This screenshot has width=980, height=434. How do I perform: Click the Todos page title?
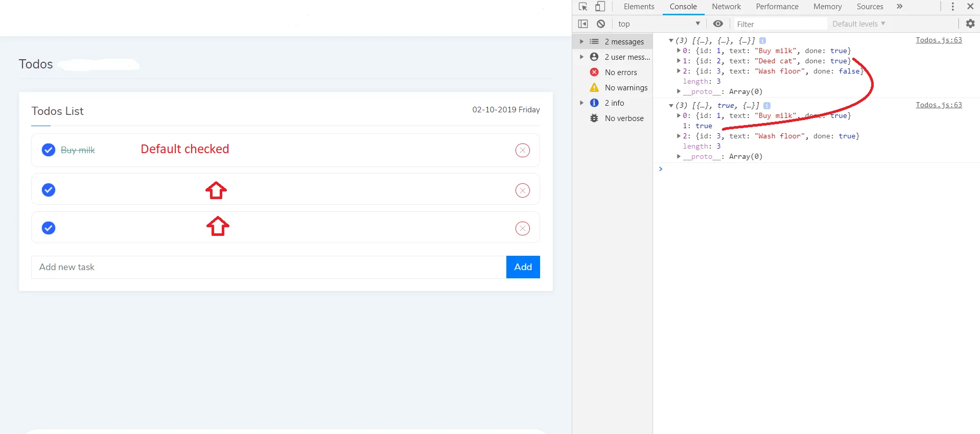pyautogui.click(x=36, y=64)
